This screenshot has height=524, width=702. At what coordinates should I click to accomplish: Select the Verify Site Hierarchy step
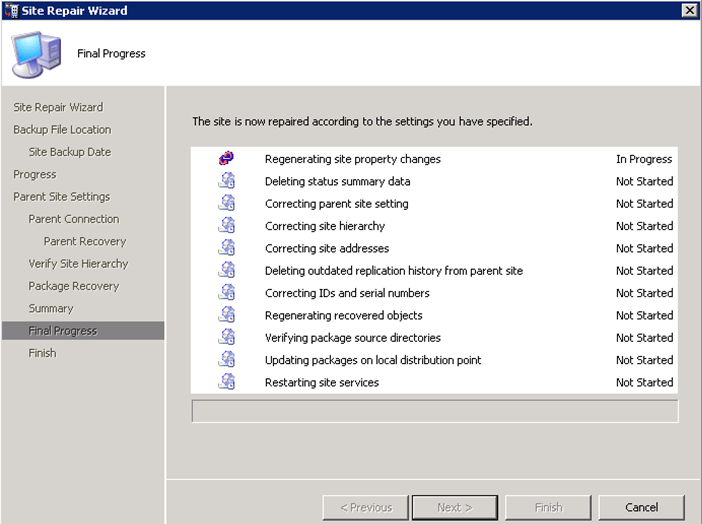[x=78, y=264]
